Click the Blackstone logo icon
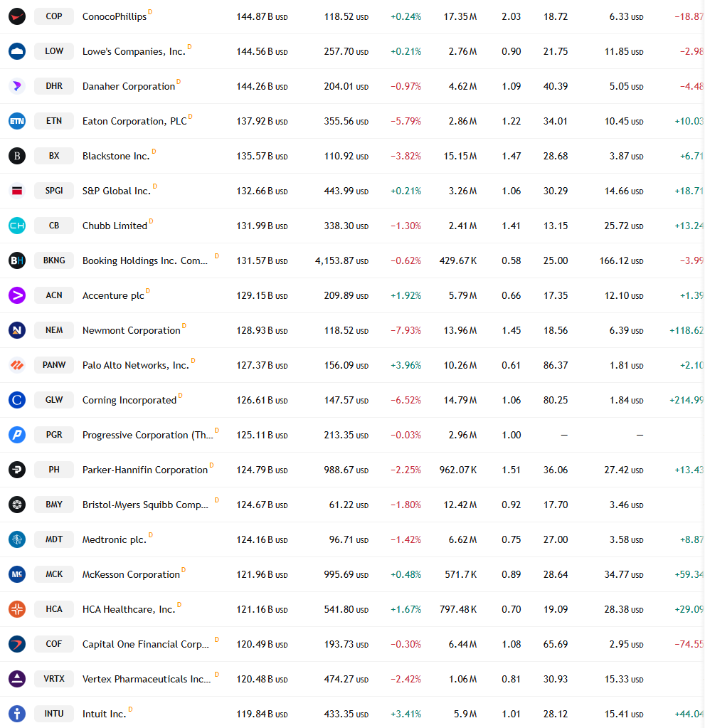 pyautogui.click(x=17, y=156)
